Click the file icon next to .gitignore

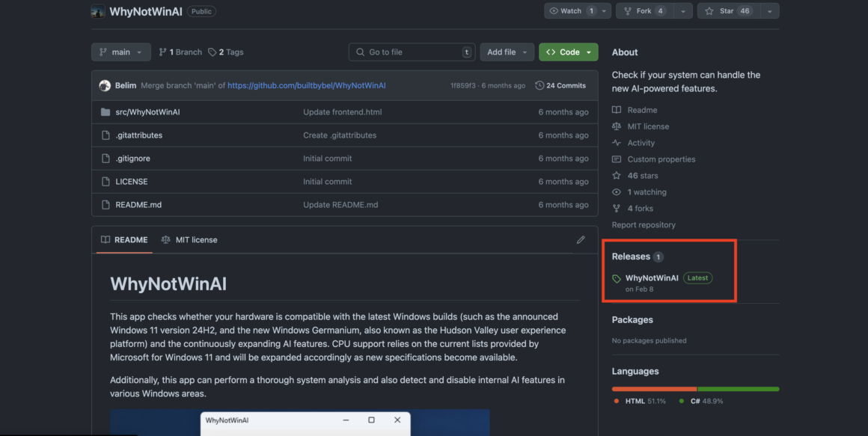point(106,159)
